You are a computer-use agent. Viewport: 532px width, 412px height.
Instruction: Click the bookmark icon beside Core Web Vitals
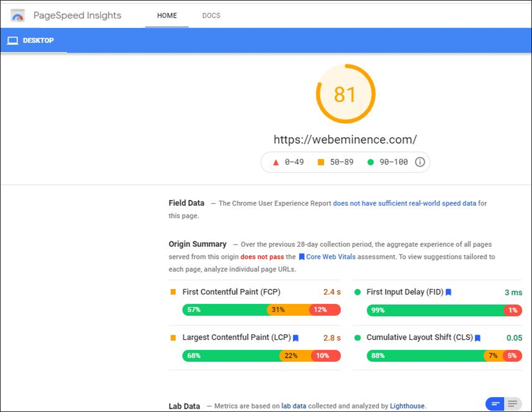click(302, 257)
